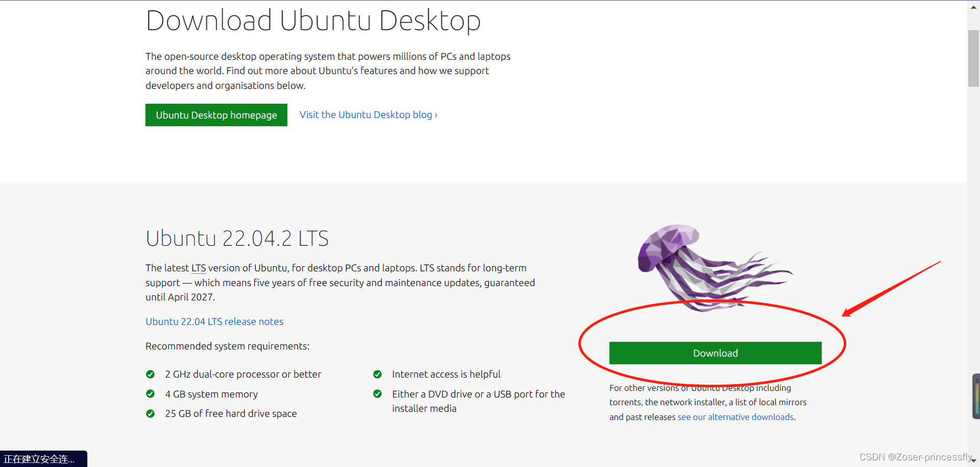Click the LTS abbreviation with dotted underline
Image resolution: width=980 pixels, height=467 pixels.
click(x=199, y=268)
